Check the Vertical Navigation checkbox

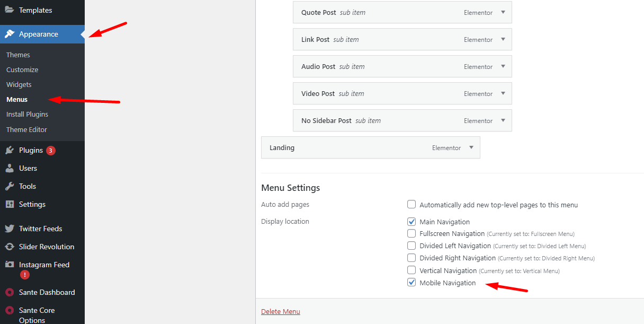pyautogui.click(x=412, y=270)
